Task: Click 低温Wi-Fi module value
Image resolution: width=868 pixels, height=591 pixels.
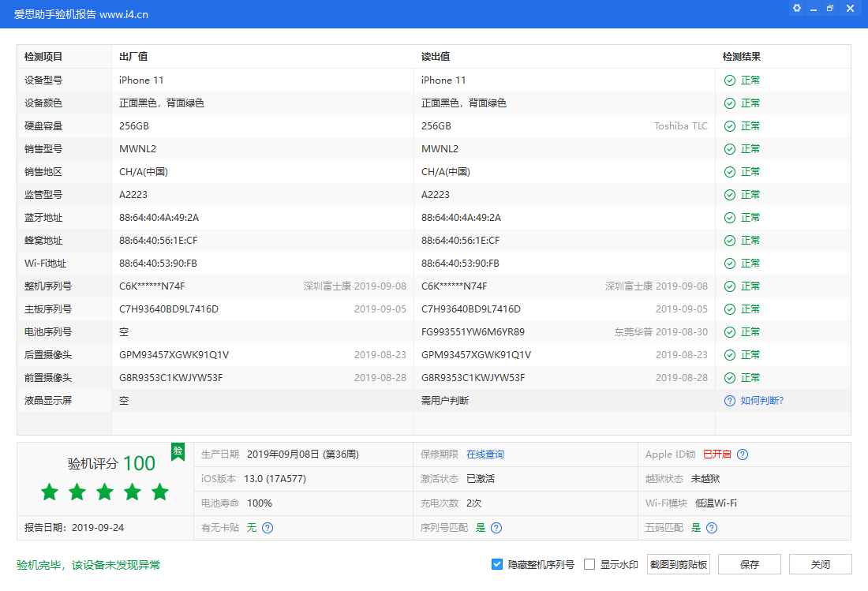Action: coord(716,503)
